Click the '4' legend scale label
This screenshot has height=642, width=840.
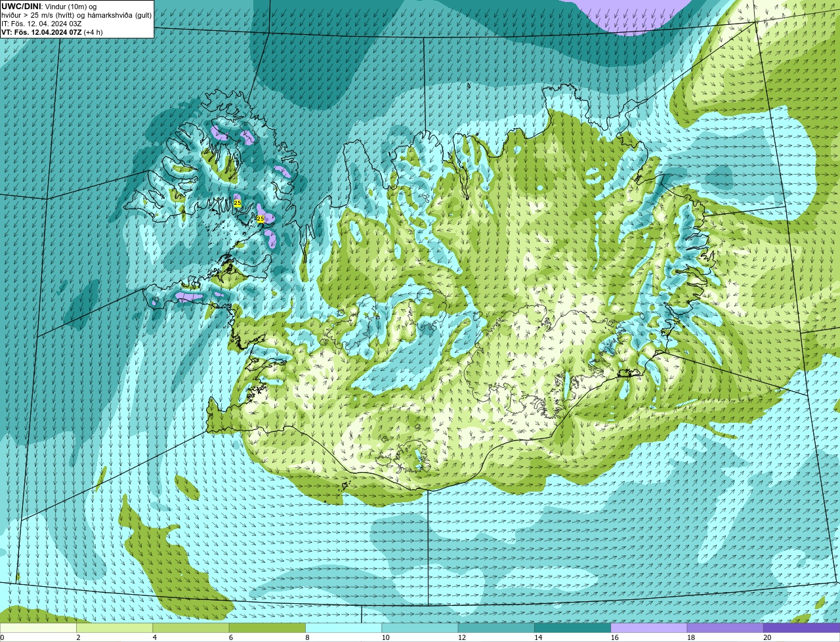click(154, 637)
